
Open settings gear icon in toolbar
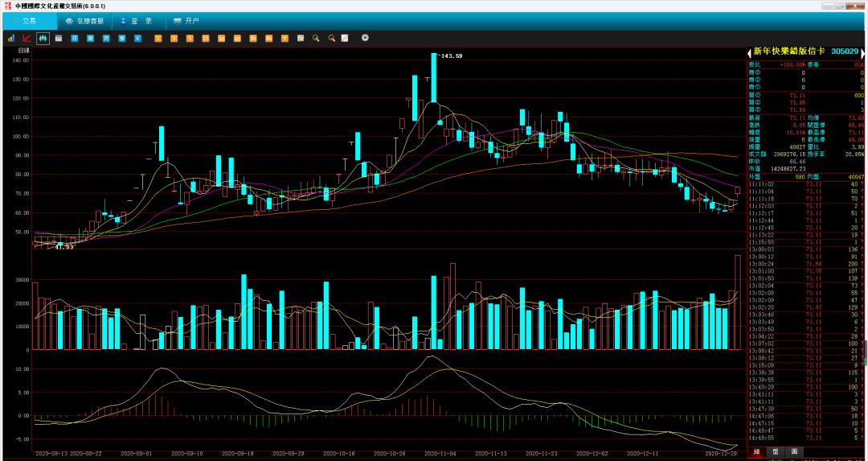coord(365,38)
